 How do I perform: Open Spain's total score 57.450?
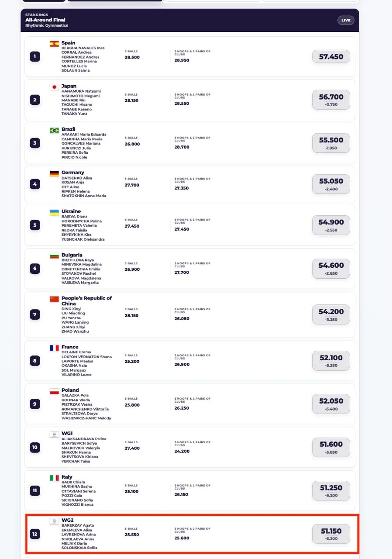click(331, 56)
